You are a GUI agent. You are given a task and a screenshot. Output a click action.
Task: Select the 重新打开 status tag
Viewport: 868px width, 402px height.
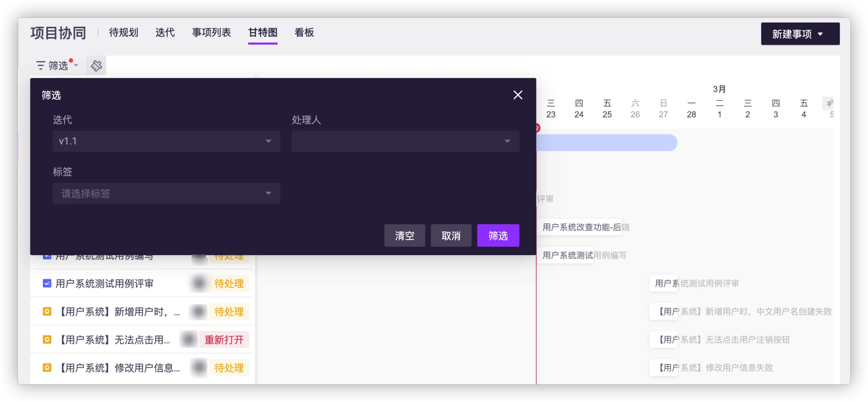coord(224,340)
